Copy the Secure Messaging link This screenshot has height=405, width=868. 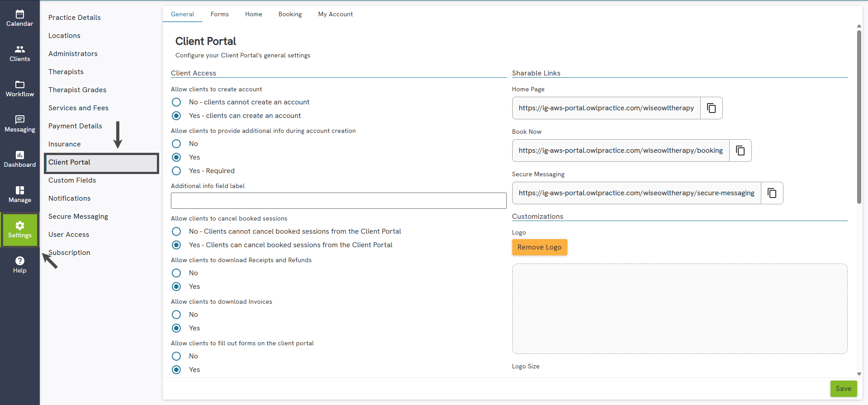click(x=772, y=193)
